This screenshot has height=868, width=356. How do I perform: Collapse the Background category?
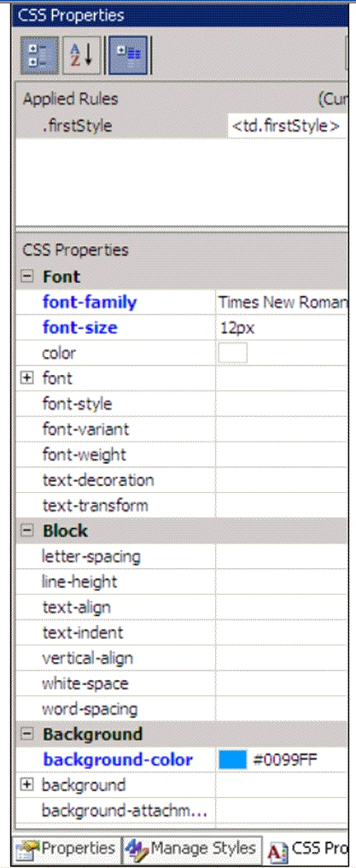tap(26, 734)
